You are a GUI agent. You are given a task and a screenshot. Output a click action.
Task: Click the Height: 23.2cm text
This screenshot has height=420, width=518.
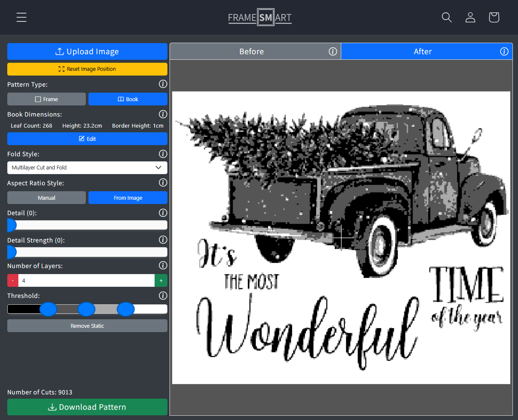(x=82, y=125)
